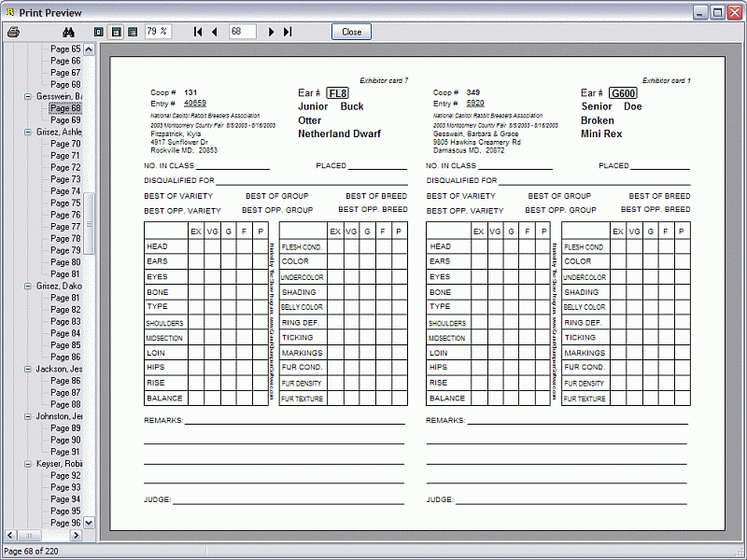
Task: Select Page 67 in the tree
Action: coord(65,73)
